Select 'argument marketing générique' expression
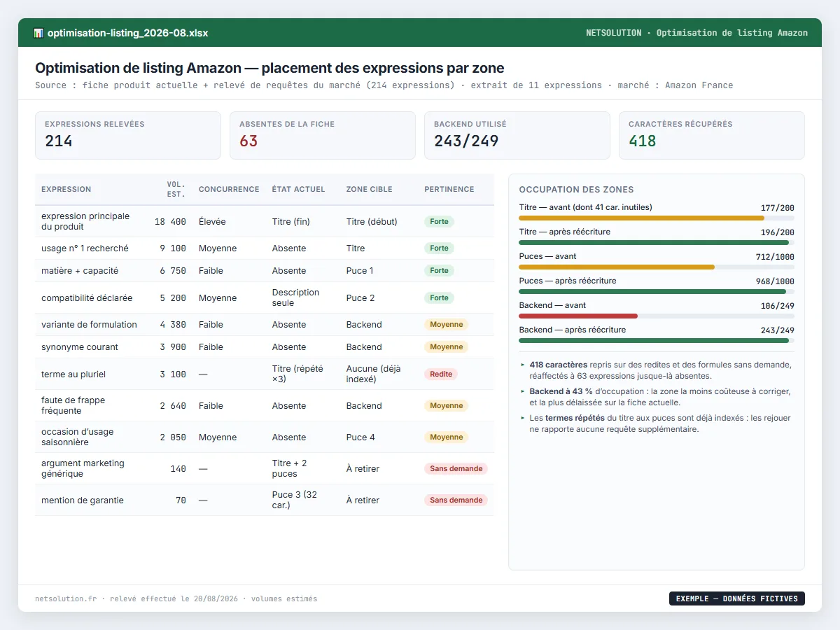This screenshot has width=840, height=630. pos(83,468)
